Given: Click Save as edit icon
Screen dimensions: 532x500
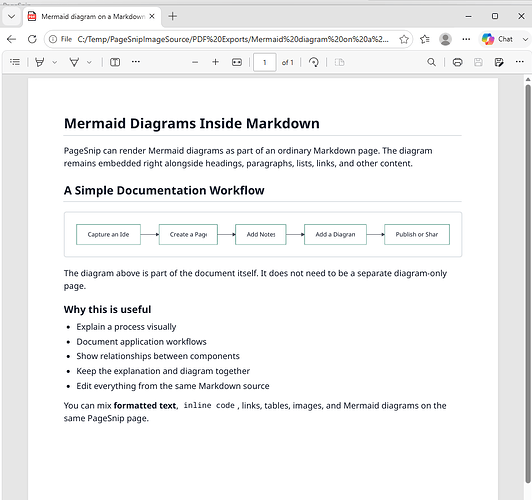Looking at the screenshot, I should [x=499, y=62].
